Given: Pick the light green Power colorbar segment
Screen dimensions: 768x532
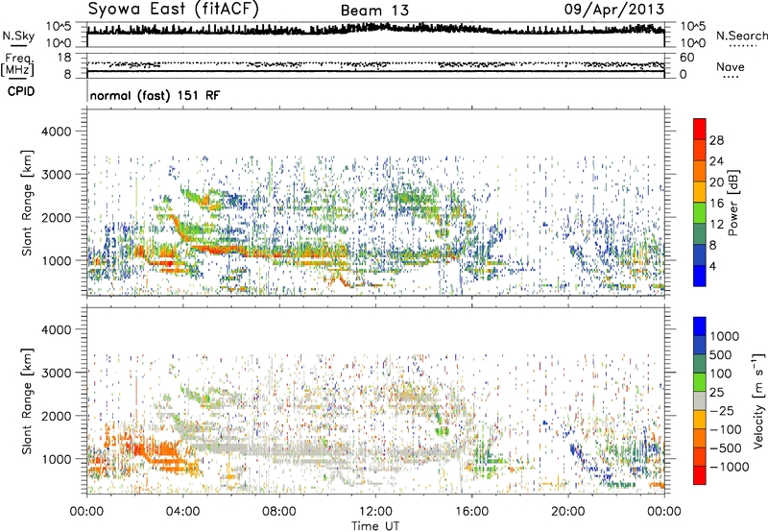Looking at the screenshot, I should point(700,213).
